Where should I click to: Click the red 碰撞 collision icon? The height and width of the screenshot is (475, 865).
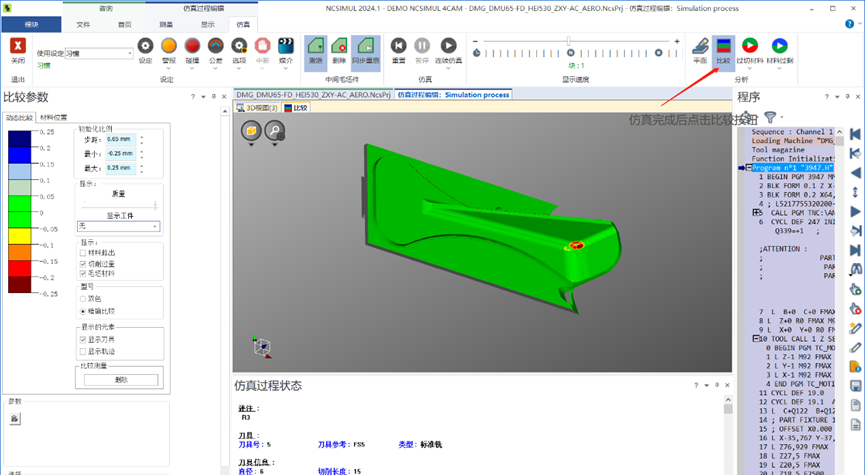[x=192, y=46]
